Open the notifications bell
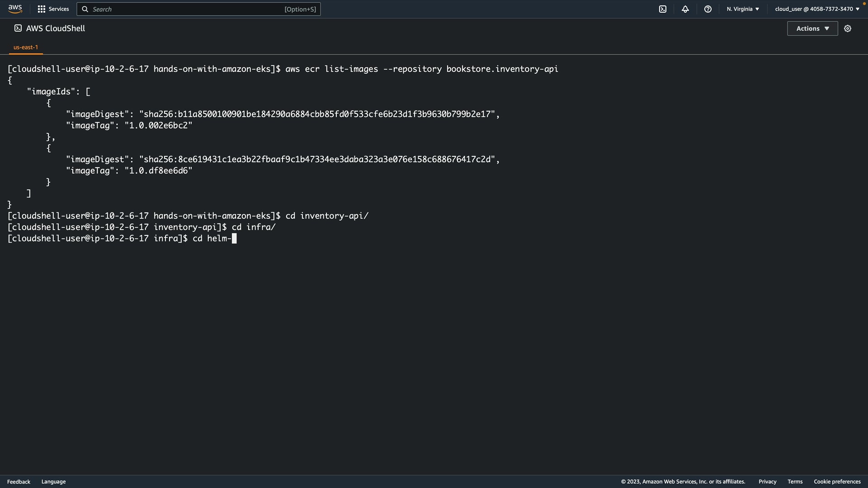Screen dimensions: 868x488 coord(685,9)
